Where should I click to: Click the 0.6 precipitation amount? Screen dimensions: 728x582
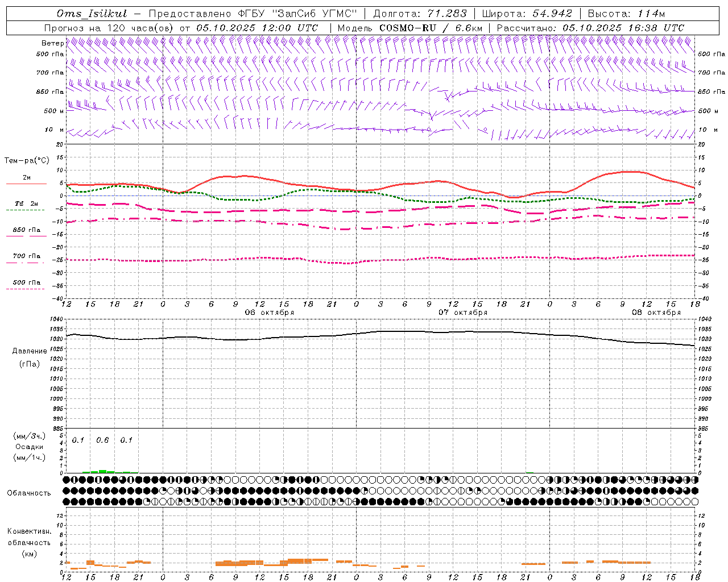pyautogui.click(x=102, y=440)
